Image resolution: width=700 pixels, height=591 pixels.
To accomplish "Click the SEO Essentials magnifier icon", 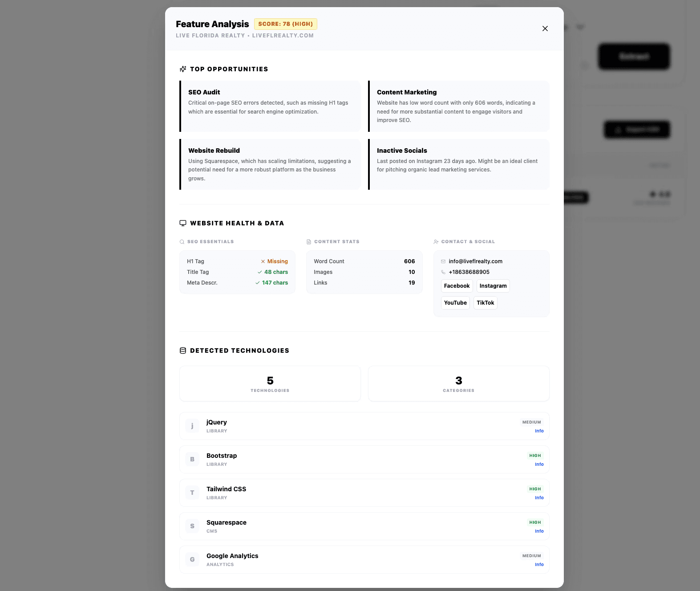I will click(x=182, y=242).
